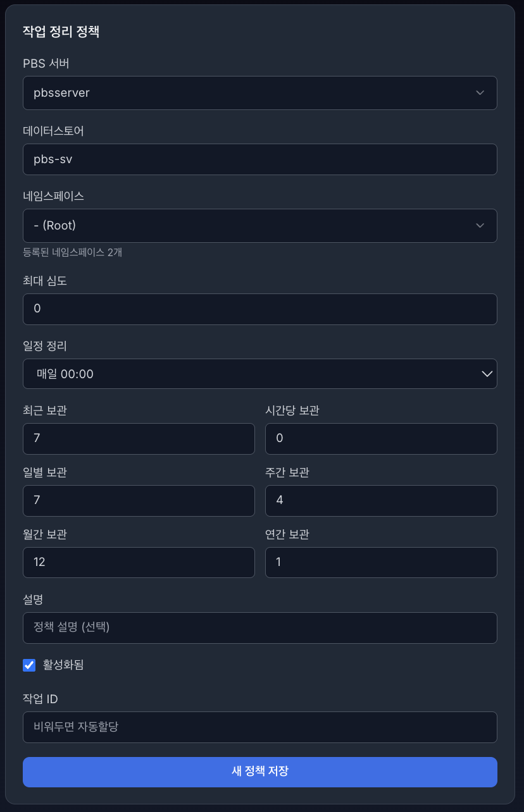Select the 최대 심도 input showing 0

pyautogui.click(x=259, y=309)
